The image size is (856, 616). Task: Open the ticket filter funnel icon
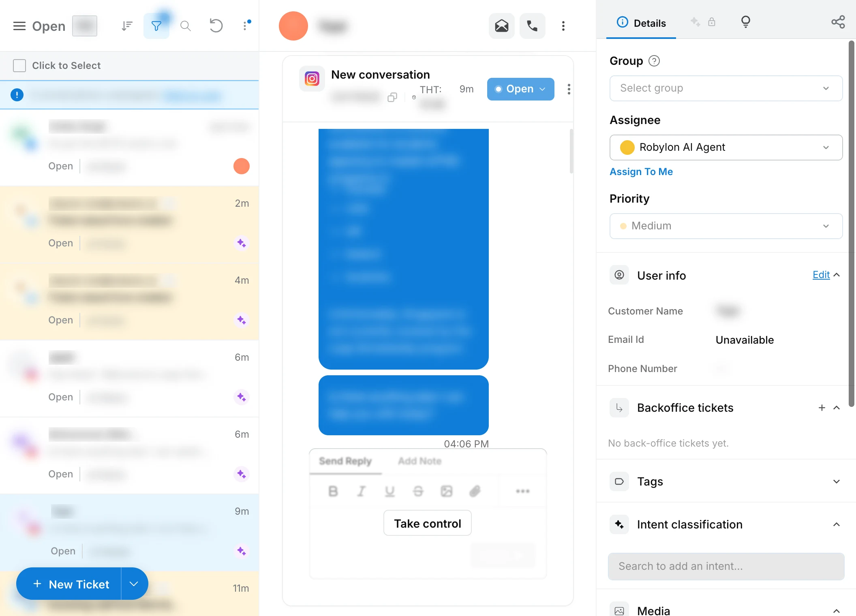point(156,26)
